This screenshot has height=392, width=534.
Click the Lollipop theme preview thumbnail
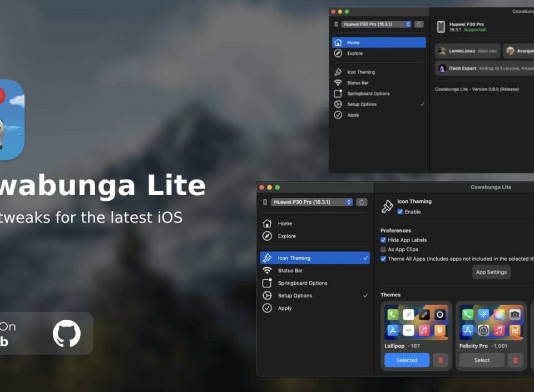pos(416,322)
